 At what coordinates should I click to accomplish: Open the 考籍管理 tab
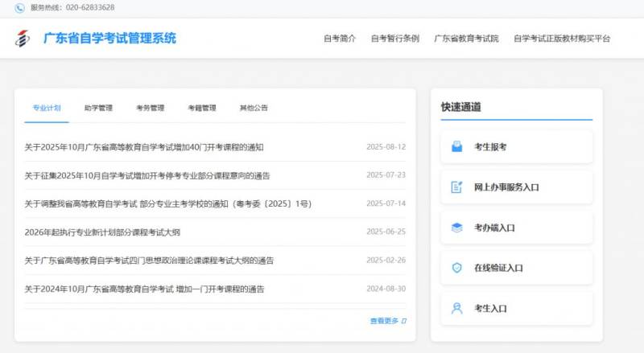pos(202,108)
